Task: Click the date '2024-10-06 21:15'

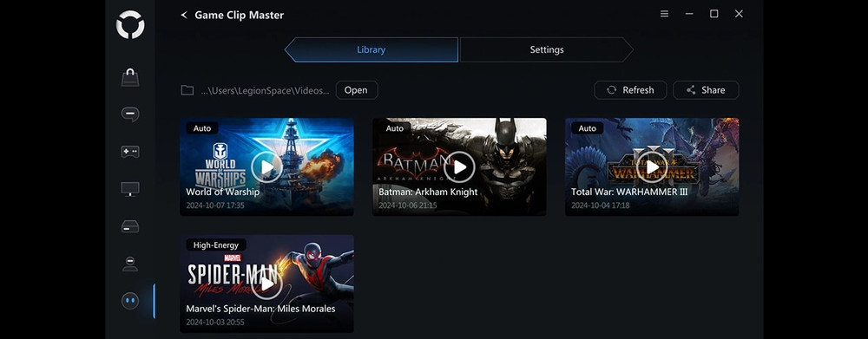Action: click(x=407, y=205)
